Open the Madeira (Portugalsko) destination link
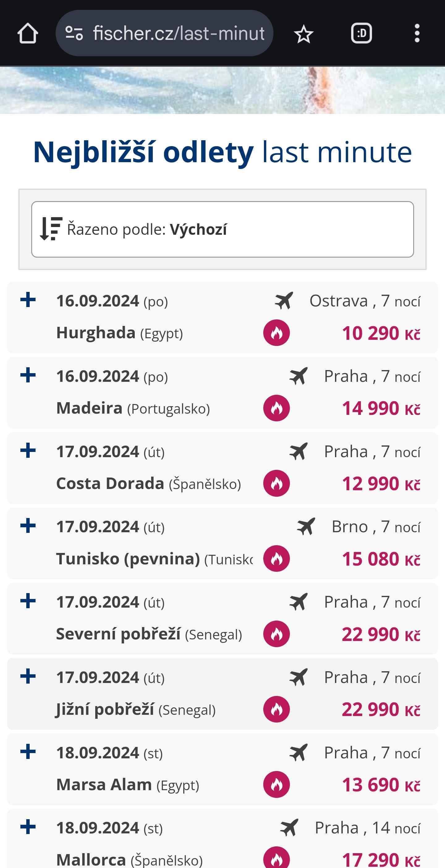 coord(133,408)
